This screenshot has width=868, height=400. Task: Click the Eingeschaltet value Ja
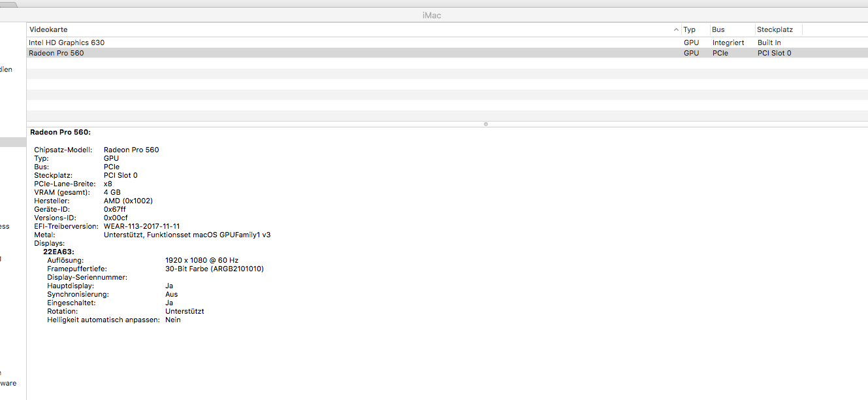[169, 303]
